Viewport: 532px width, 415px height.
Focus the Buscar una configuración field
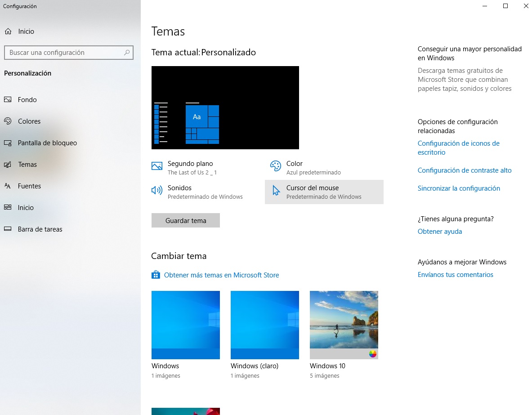coord(63,53)
